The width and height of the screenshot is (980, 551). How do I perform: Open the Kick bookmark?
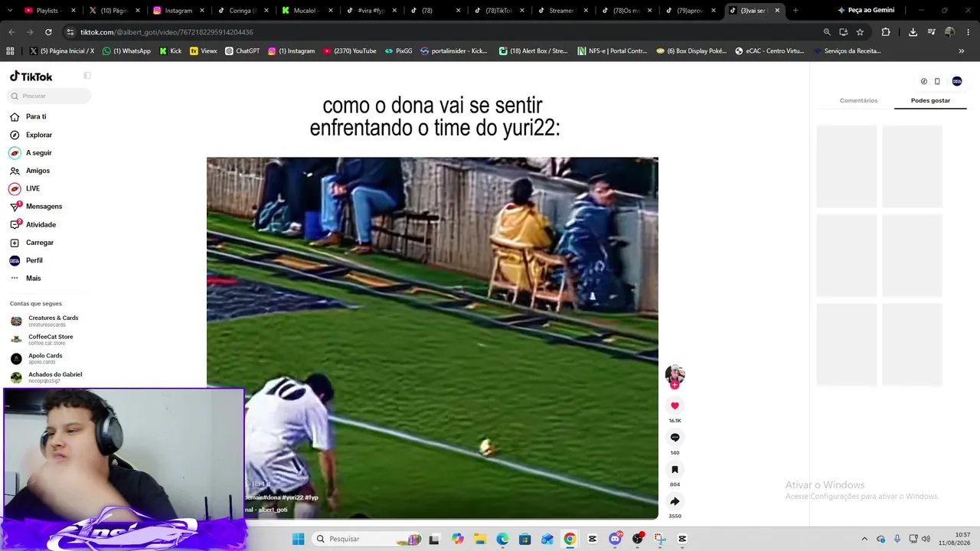point(171,51)
